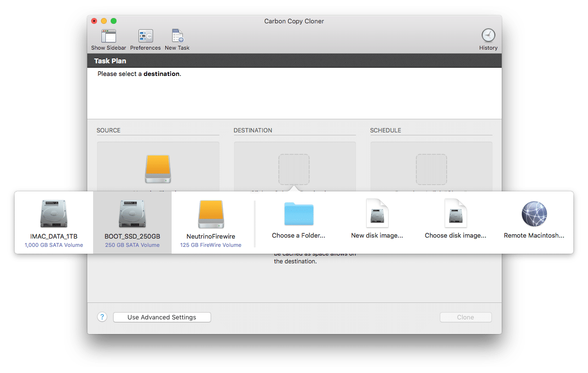588x373 pixels.
Task: Click the 250 GB SATA Volume subtitle
Action: click(x=132, y=245)
